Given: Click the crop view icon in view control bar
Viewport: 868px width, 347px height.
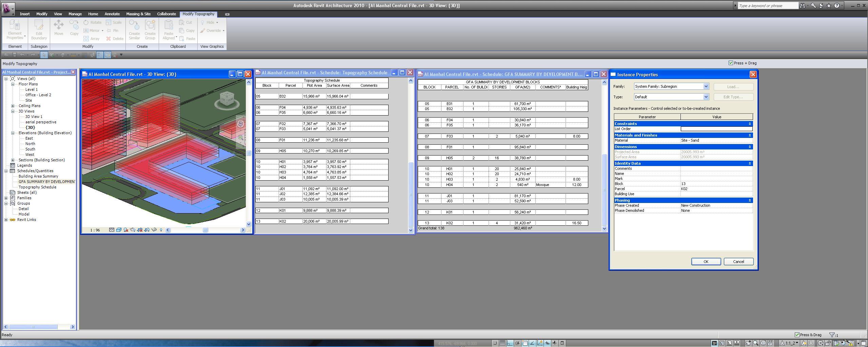Looking at the screenshot, I should [x=140, y=230].
